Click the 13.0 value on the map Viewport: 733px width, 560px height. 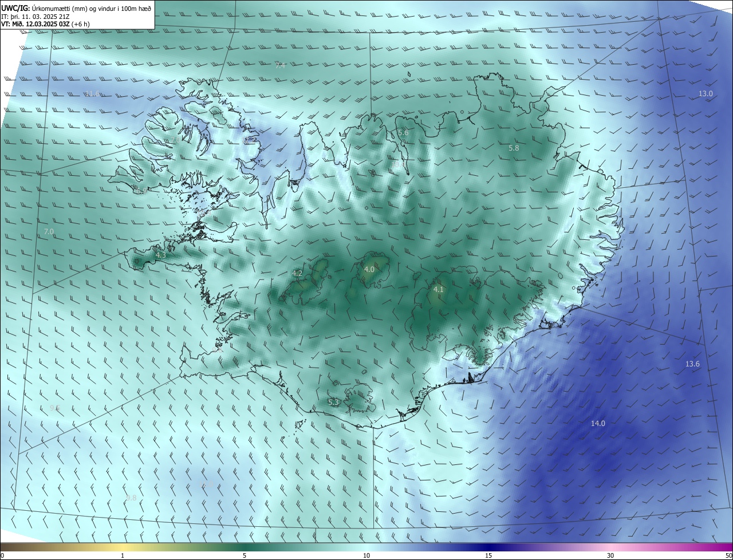[x=706, y=93]
